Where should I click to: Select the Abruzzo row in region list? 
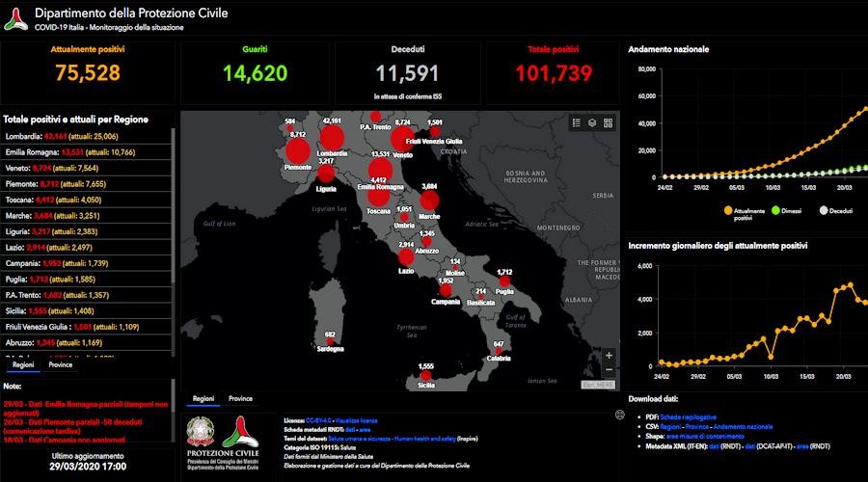click(x=86, y=342)
